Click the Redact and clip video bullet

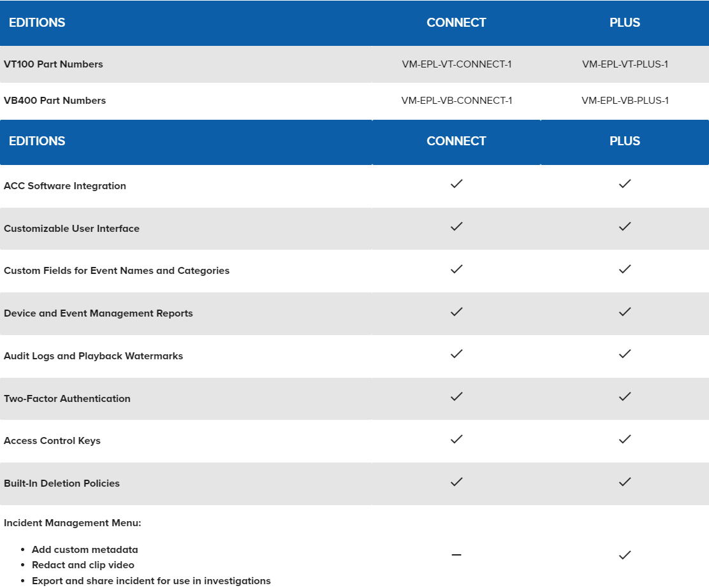click(x=83, y=565)
